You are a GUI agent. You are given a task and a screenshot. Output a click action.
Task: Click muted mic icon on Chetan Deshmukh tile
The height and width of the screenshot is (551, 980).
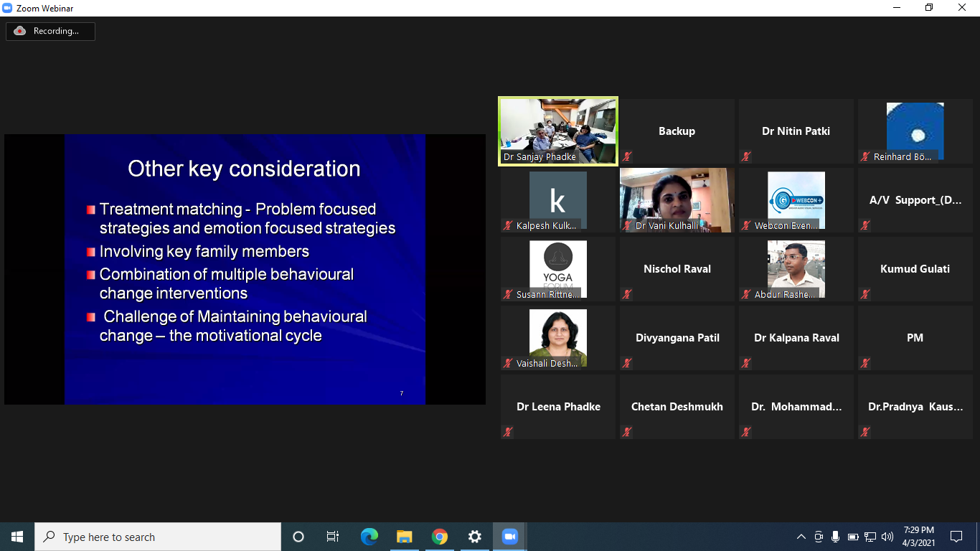coord(628,432)
